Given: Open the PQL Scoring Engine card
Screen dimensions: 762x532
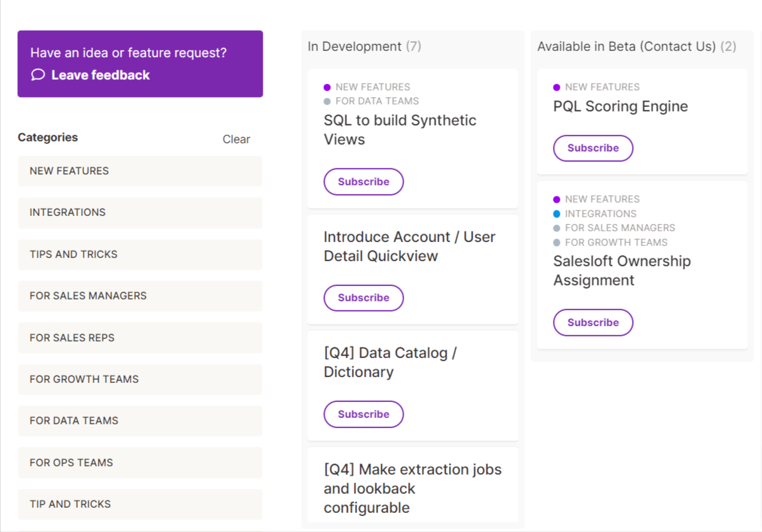Looking at the screenshot, I should click(x=620, y=106).
